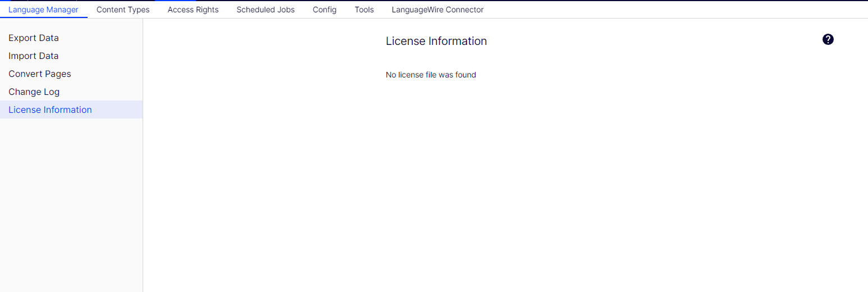Screen dimensions: 868x292
Task: Click the active Language Manager tab
Action: (x=43, y=10)
